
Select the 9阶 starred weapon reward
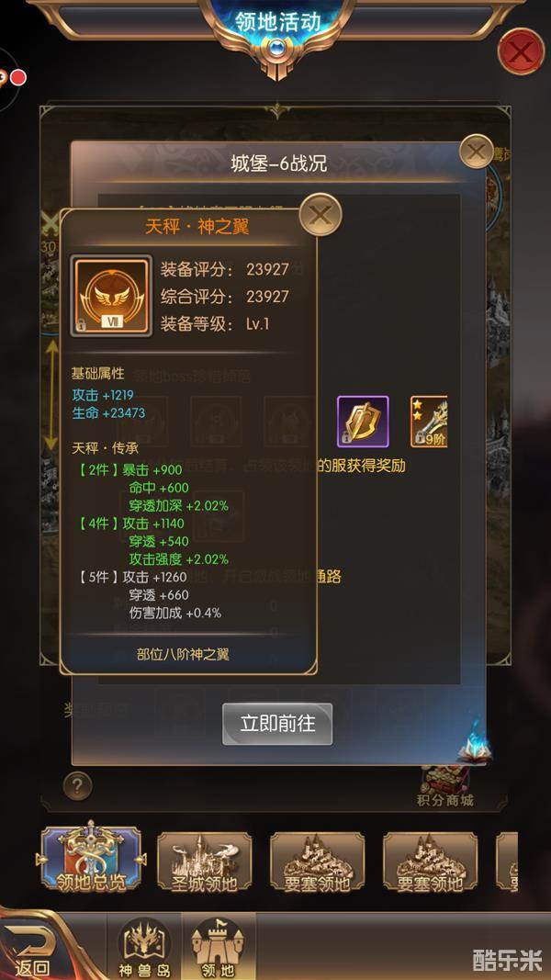click(x=429, y=422)
